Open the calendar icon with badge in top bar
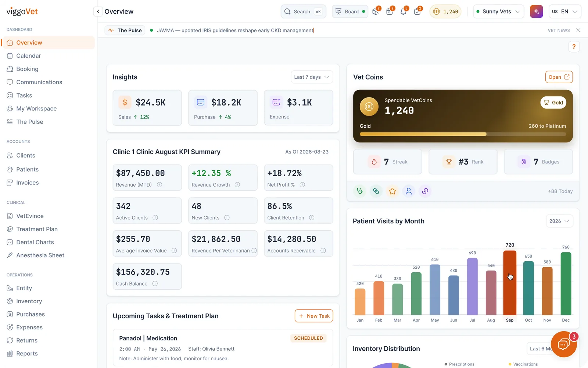The image size is (588, 368). click(x=390, y=11)
